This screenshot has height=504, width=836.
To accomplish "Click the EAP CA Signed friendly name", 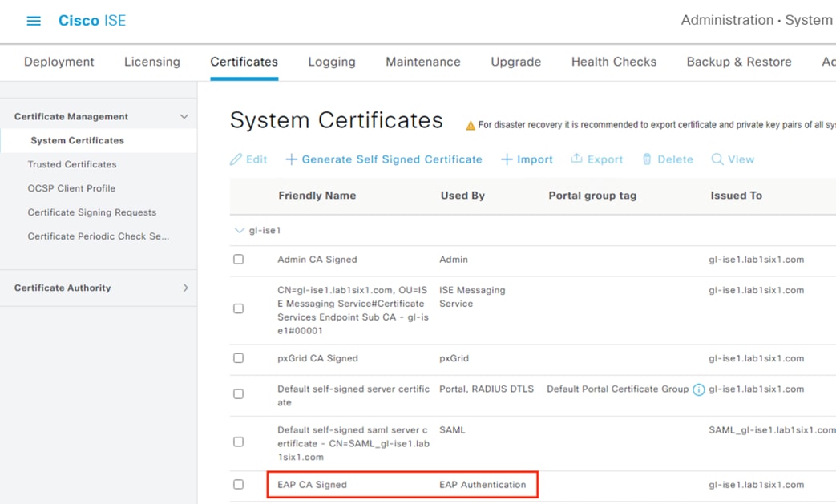I will (x=312, y=485).
